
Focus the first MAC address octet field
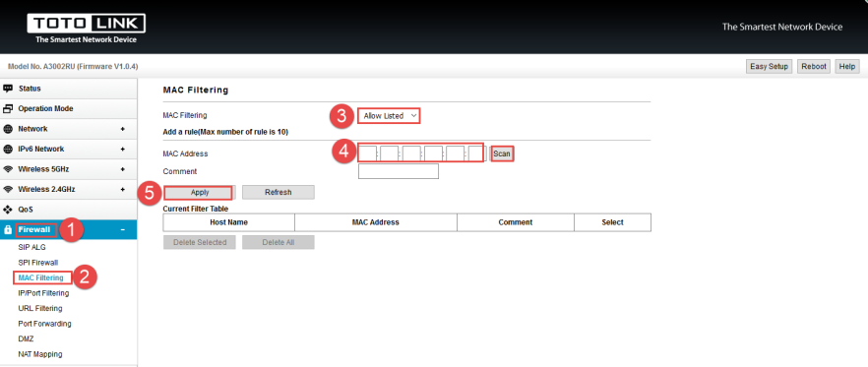pyautogui.click(x=368, y=153)
